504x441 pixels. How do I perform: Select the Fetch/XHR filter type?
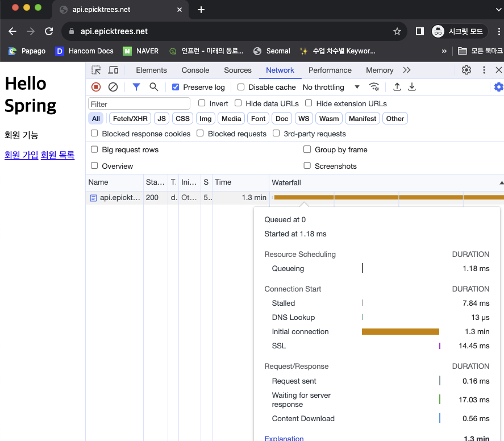pyautogui.click(x=130, y=119)
